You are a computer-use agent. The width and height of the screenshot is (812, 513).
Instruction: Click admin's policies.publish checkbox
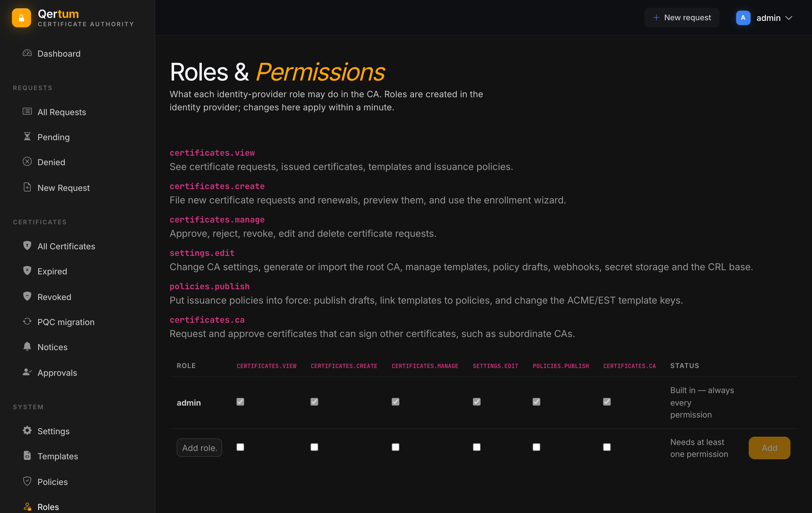point(536,402)
